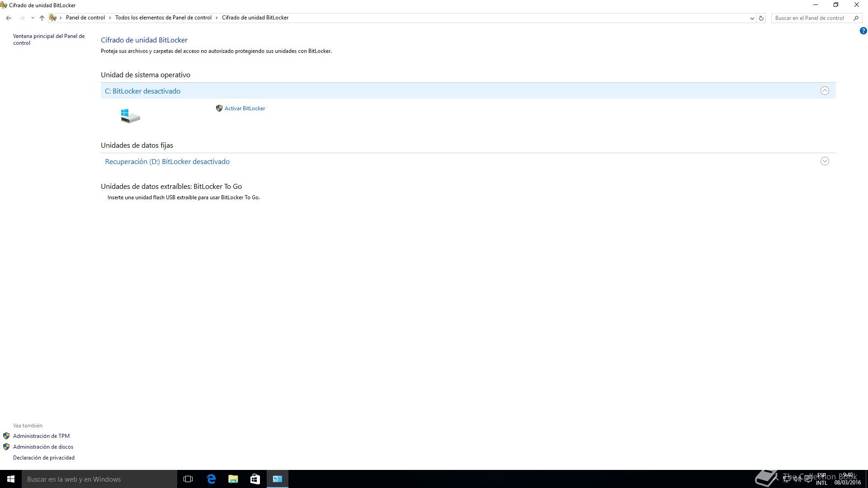Click the Administración de TPM shield icon
The image size is (868, 488).
6,436
